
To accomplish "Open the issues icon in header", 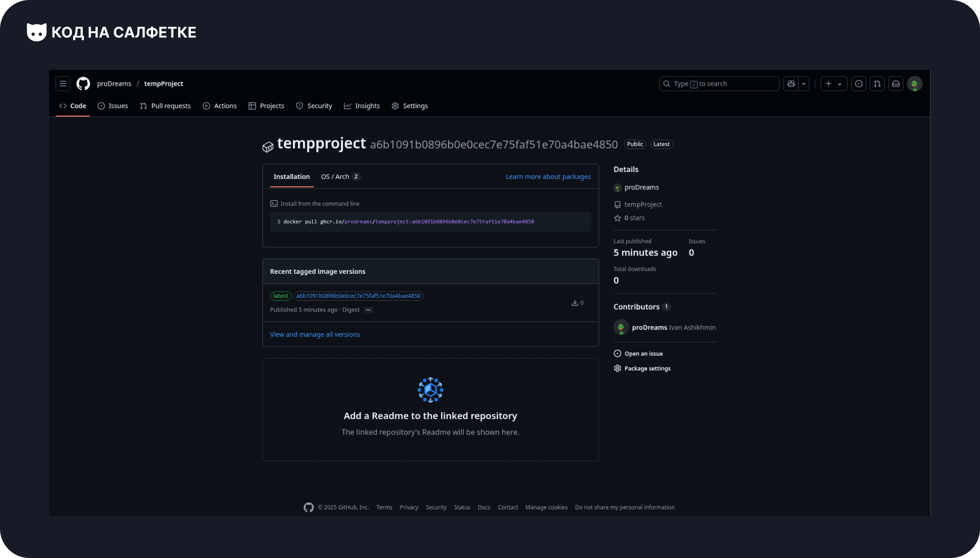I will pos(859,84).
